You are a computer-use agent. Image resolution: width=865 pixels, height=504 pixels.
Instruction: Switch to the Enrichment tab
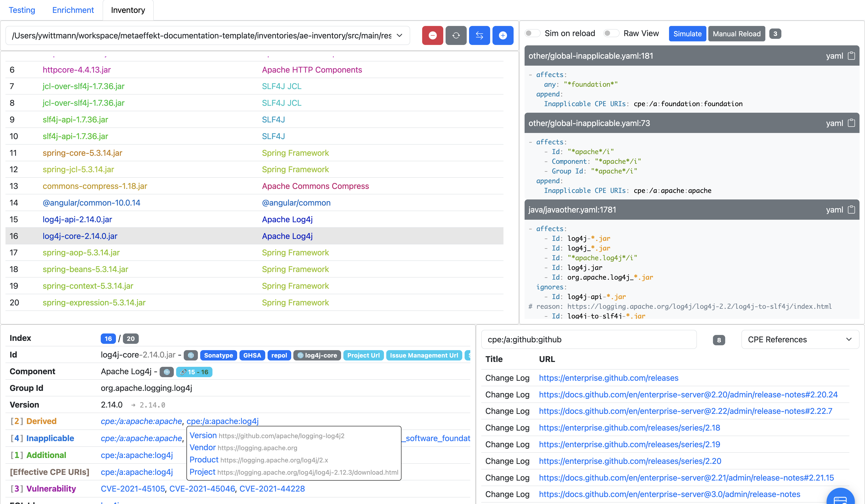point(73,10)
